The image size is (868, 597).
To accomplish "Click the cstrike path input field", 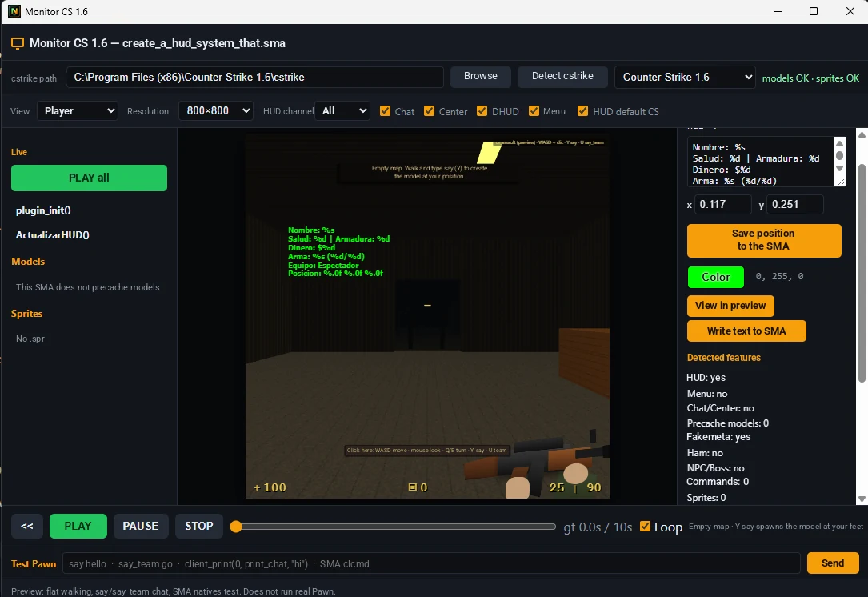I will [254, 77].
